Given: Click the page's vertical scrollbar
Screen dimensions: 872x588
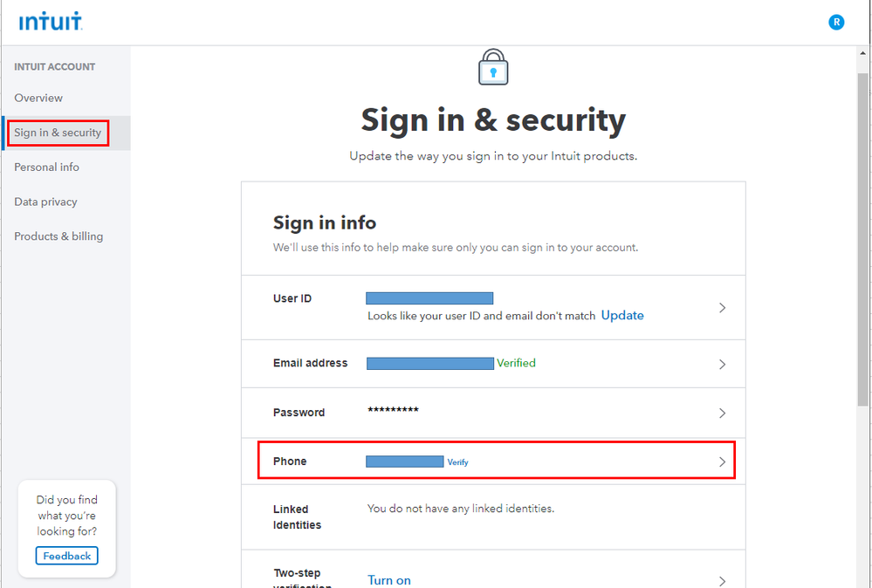Looking at the screenshot, I should pos(863,262).
